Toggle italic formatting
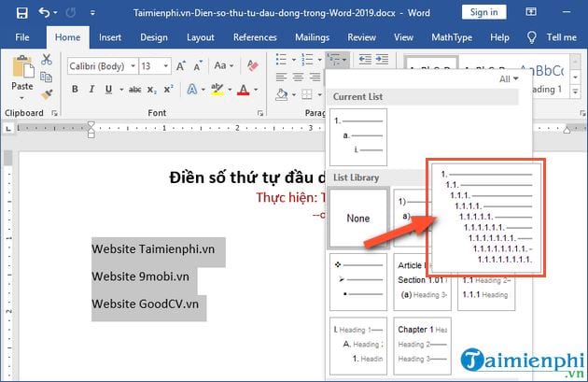This screenshot has height=382, width=588. [91, 90]
